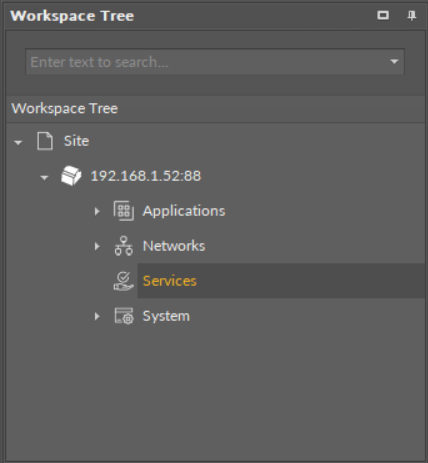Expand the Networks node
428x463 pixels.
(x=97, y=246)
